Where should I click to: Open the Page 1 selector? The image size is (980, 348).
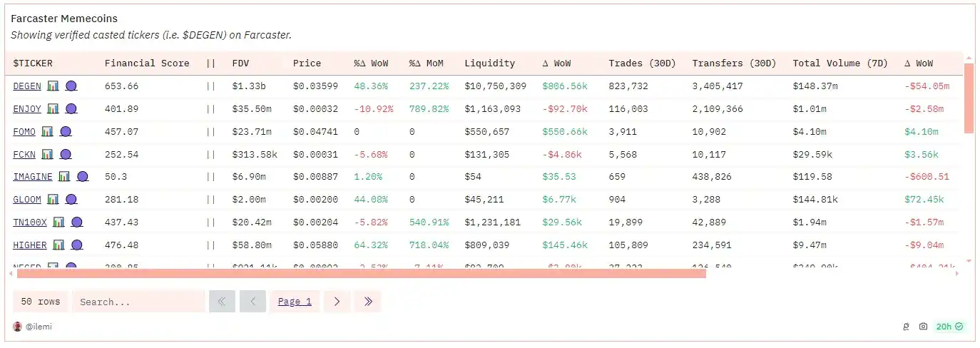(x=295, y=302)
